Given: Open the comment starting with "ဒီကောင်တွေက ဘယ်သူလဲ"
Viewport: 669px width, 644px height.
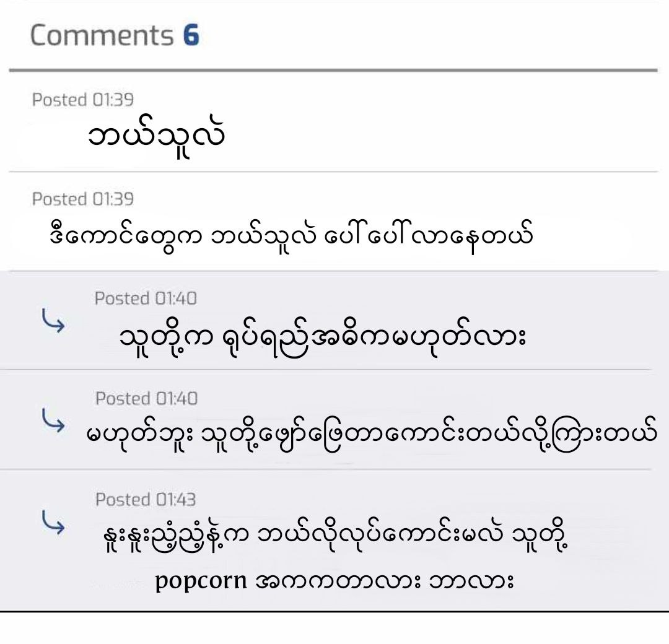Looking at the screenshot, I should pos(291,237).
